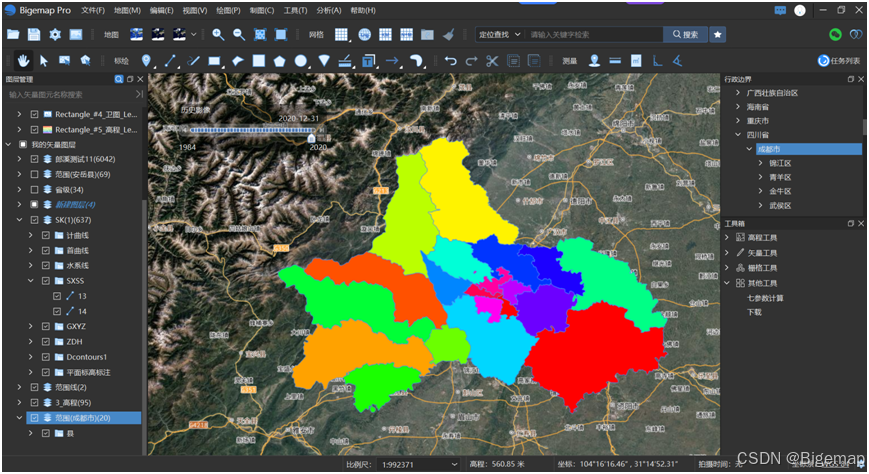Image resolution: width=869 pixels, height=474 pixels.
Task: Expand the 广西壮族自治区 node
Action: pyautogui.click(x=738, y=93)
